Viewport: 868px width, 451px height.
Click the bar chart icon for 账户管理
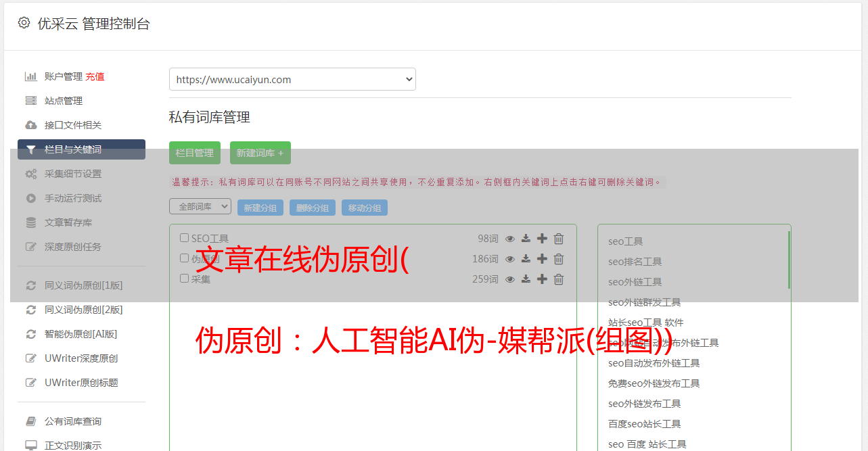[31, 76]
